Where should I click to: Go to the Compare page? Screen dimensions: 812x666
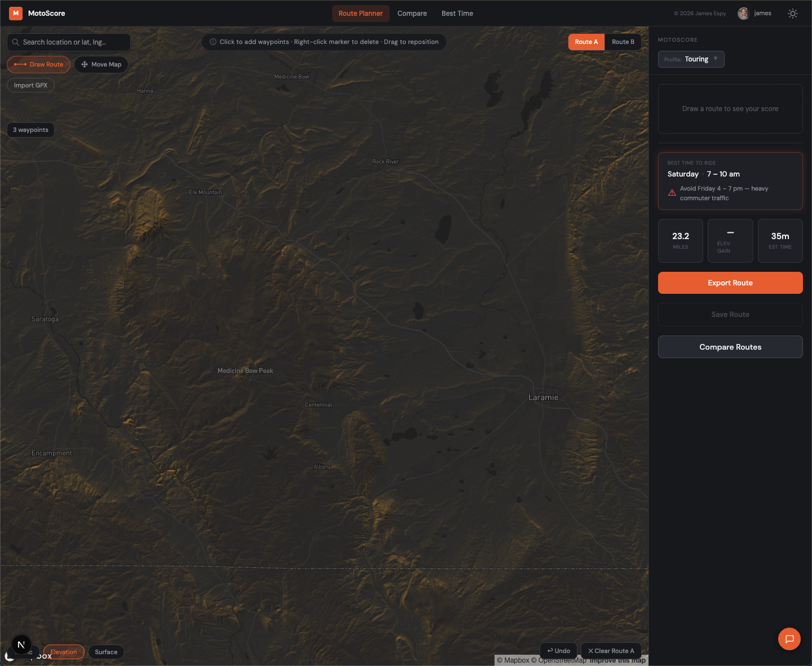click(x=412, y=13)
